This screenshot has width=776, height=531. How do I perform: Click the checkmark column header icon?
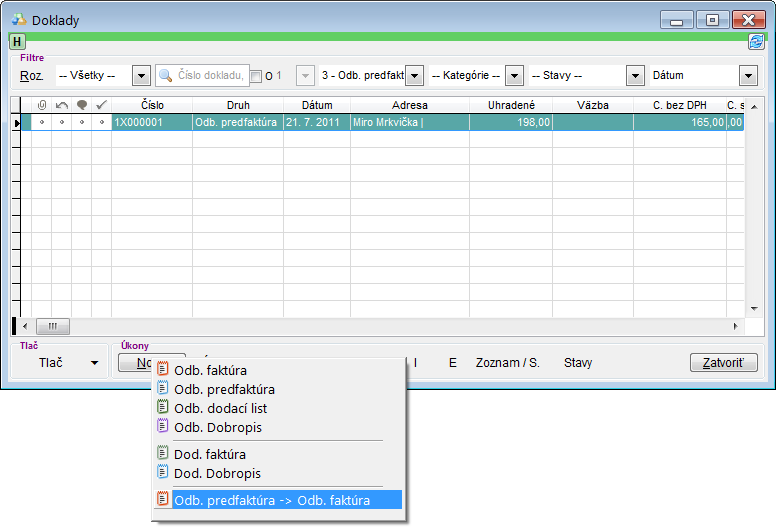click(x=101, y=105)
